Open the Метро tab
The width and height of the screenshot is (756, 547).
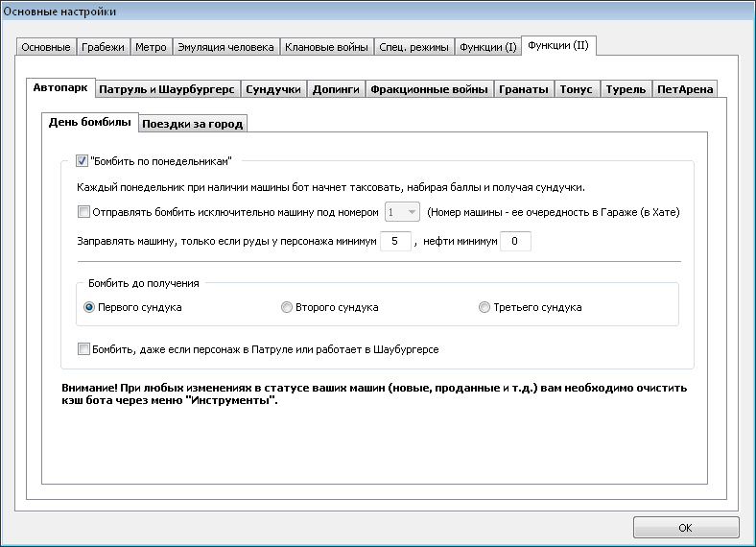click(x=151, y=47)
